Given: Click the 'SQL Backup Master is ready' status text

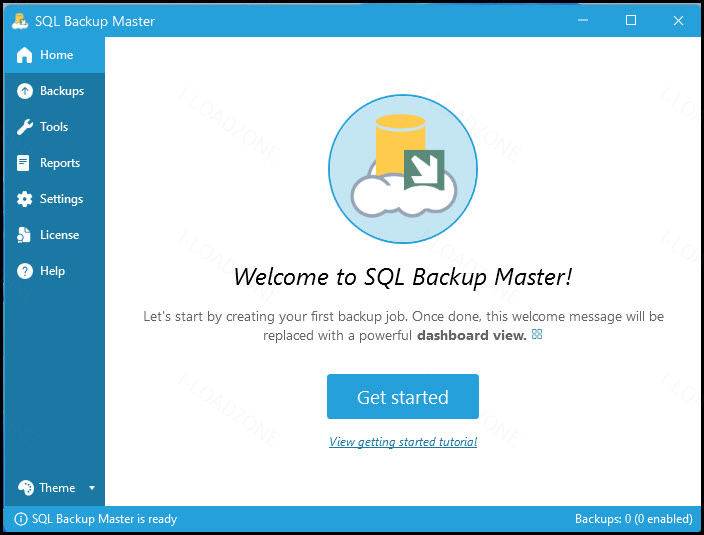Looking at the screenshot, I should point(104,519).
